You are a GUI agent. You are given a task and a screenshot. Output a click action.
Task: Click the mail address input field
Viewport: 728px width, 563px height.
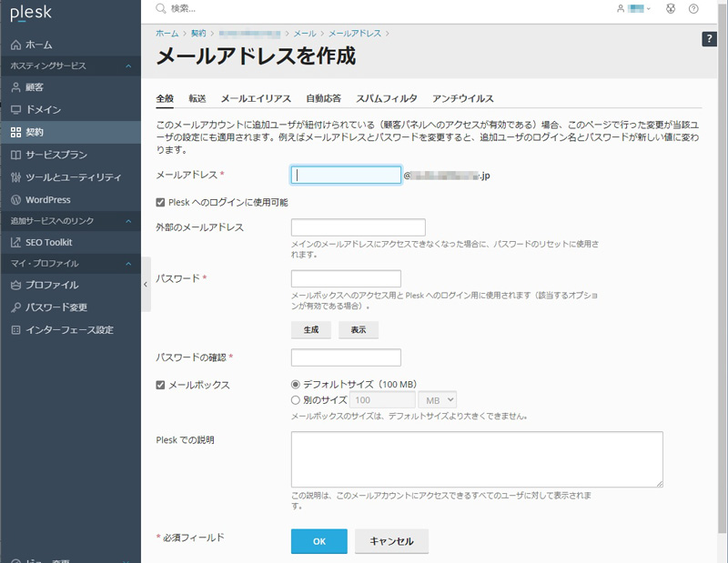(x=346, y=176)
